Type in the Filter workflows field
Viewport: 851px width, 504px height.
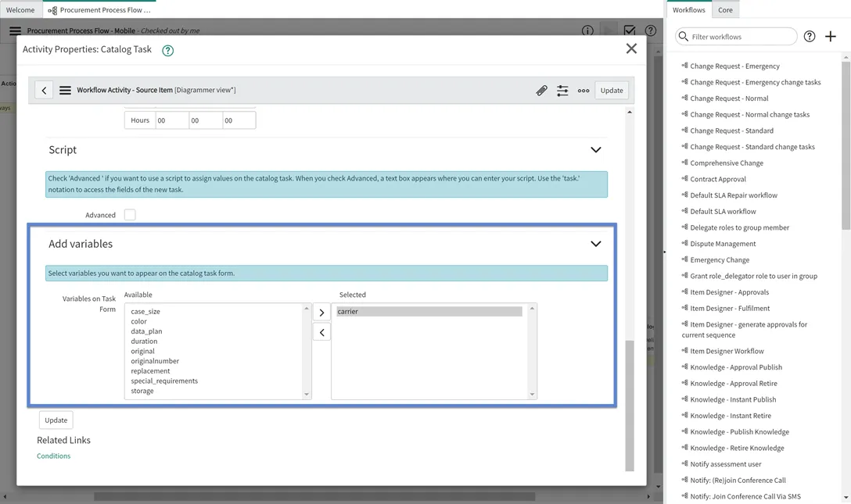click(x=741, y=37)
